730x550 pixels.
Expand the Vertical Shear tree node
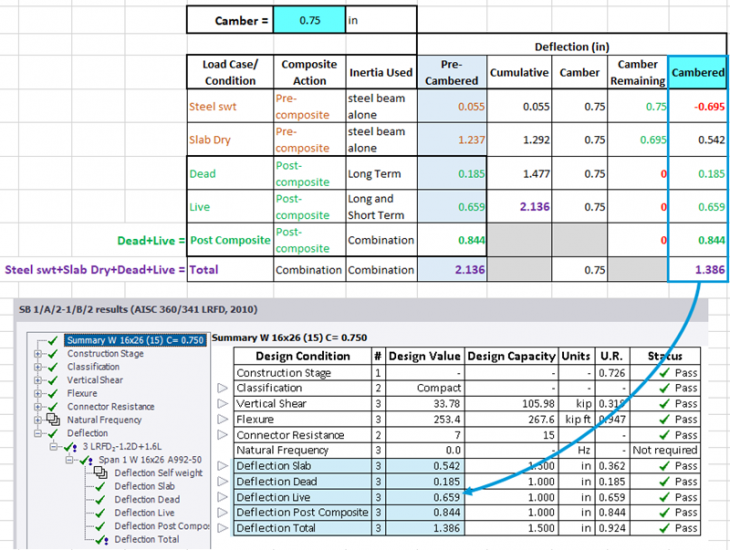pos(38,380)
